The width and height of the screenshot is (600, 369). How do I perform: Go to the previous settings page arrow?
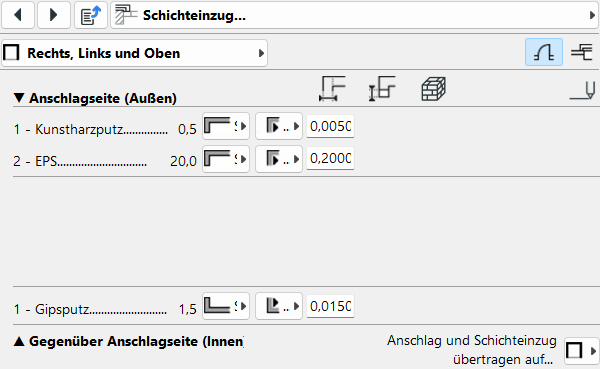click(x=18, y=15)
